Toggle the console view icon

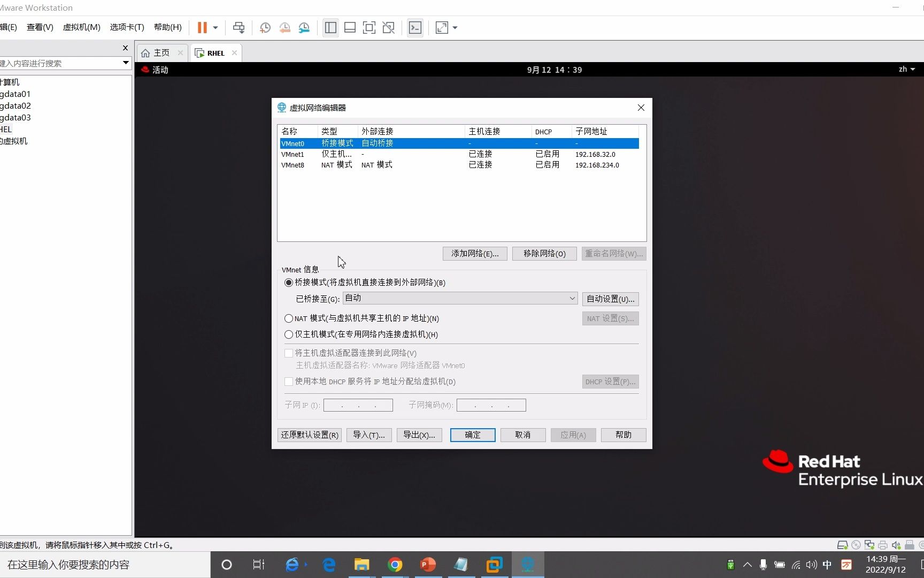(415, 28)
